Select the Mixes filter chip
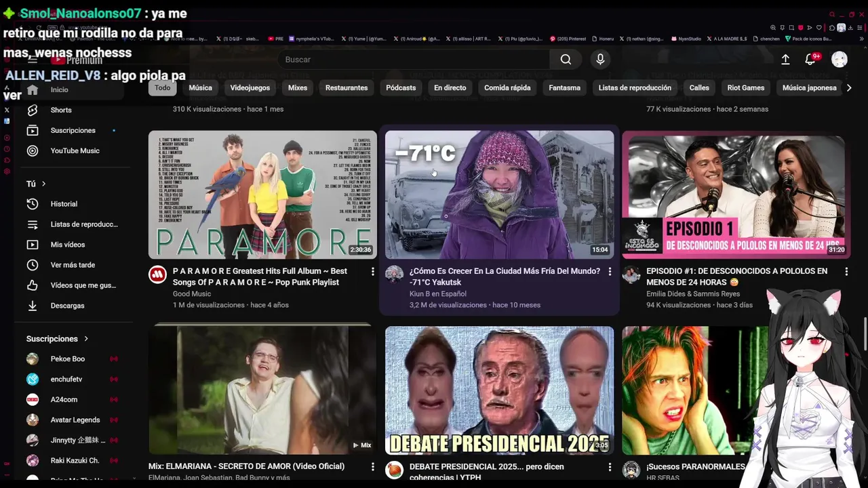The image size is (868, 488). coord(298,88)
